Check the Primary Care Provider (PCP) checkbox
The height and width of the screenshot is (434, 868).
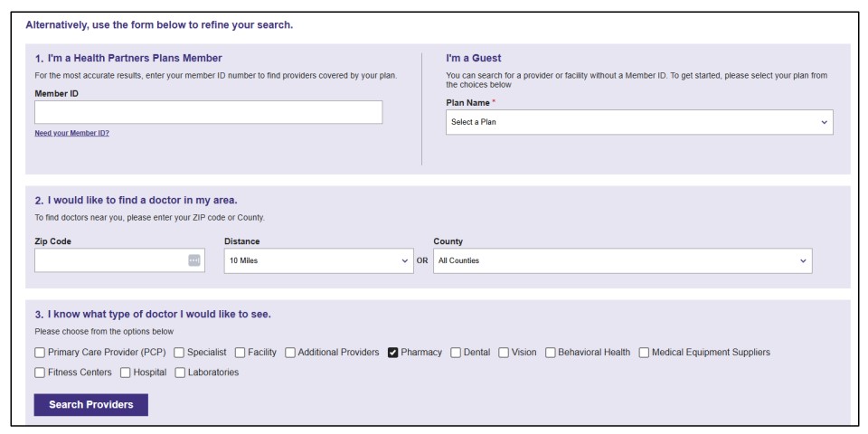(x=40, y=353)
